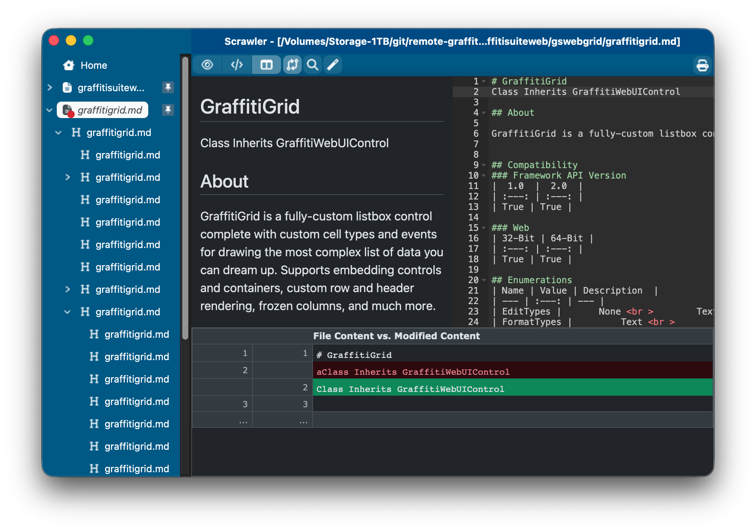Toggle synchronized scrolling icon in toolbar
Viewport: 756px width, 532px height.
[292, 65]
